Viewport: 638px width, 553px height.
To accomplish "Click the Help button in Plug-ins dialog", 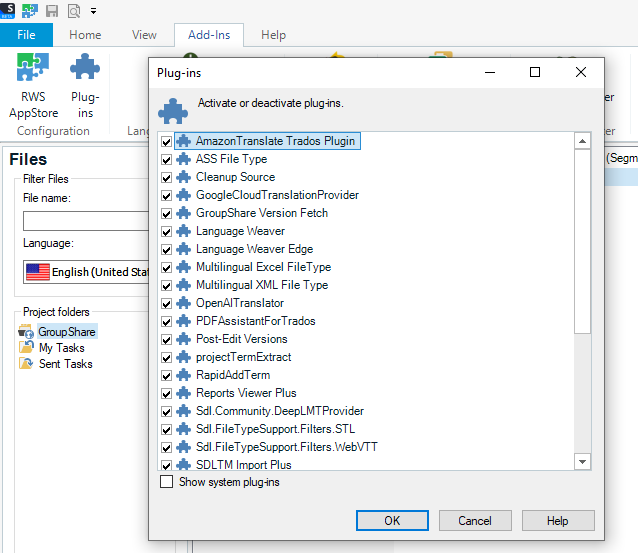I will [558, 520].
